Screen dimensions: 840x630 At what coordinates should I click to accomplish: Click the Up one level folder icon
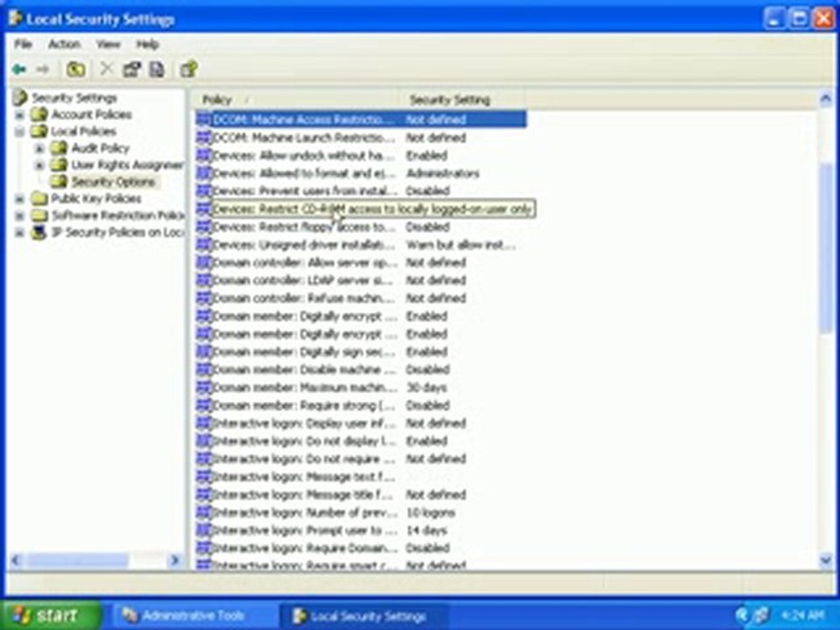click(x=75, y=69)
